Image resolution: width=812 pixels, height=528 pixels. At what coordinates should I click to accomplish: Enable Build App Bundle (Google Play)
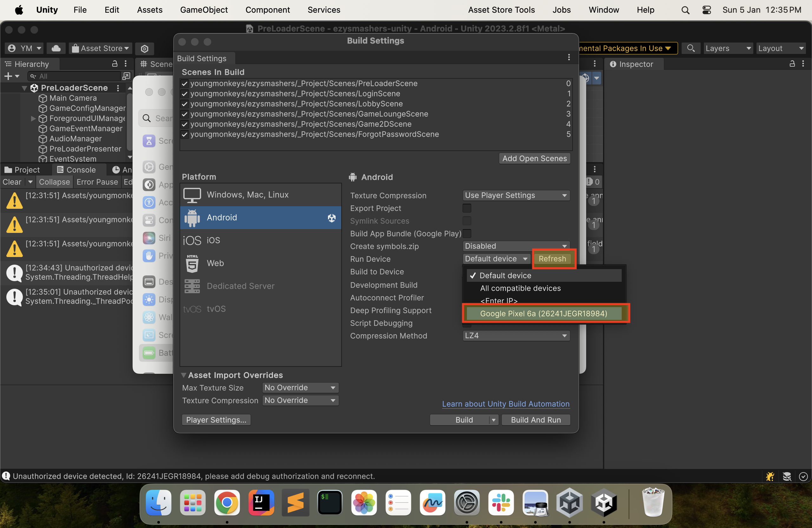(x=467, y=234)
